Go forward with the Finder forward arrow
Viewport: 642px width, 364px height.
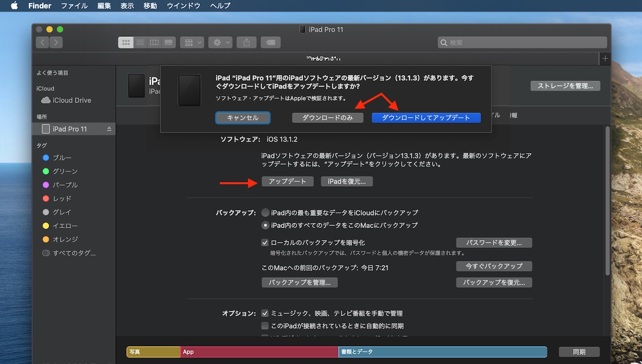[x=56, y=42]
